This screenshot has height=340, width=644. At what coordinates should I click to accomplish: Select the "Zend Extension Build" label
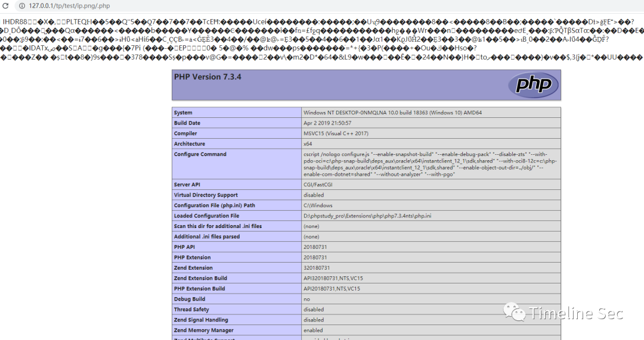(200, 278)
